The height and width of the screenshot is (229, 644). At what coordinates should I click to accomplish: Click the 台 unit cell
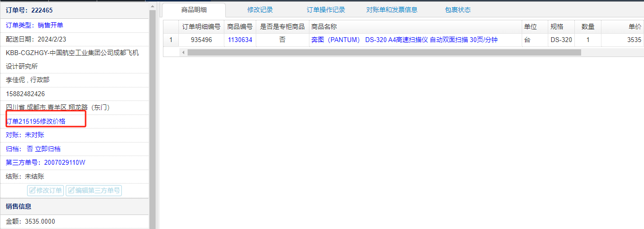534,40
